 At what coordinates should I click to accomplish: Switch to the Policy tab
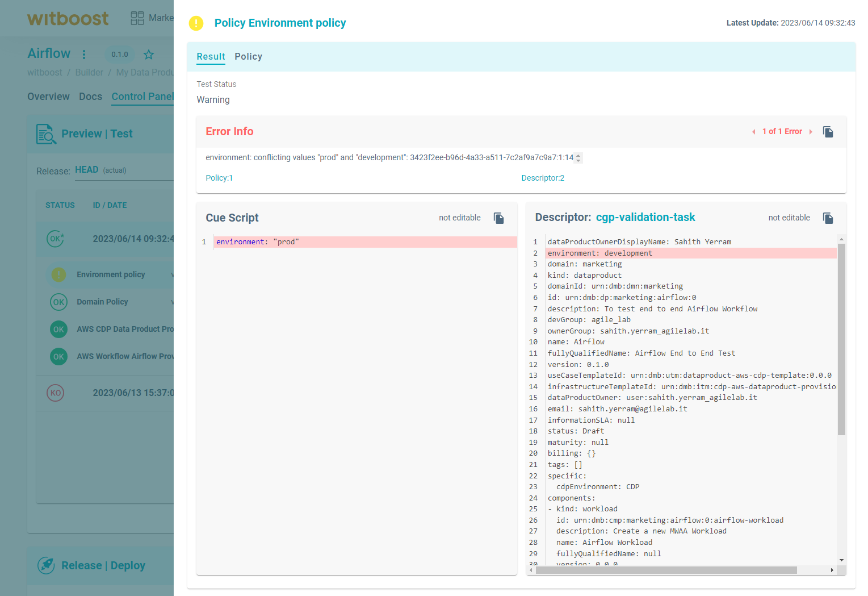pyautogui.click(x=248, y=57)
